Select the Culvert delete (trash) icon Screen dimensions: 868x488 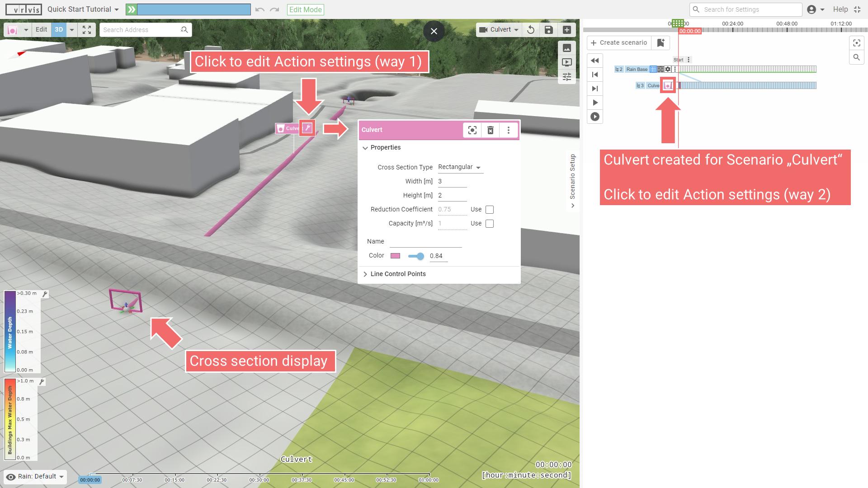point(491,130)
